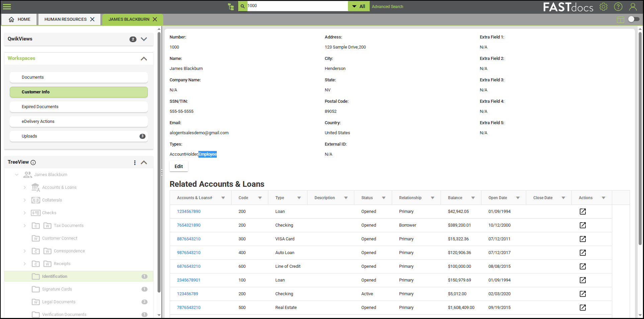Click the magnifier search icon
The width and height of the screenshot is (644, 319).
pos(243,6)
